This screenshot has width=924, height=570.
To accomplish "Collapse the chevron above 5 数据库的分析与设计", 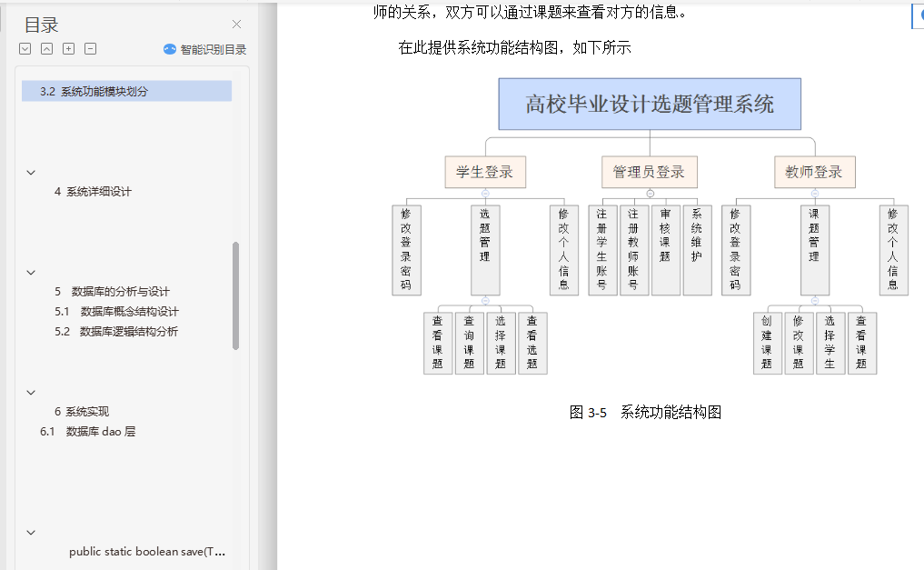I will (31, 273).
